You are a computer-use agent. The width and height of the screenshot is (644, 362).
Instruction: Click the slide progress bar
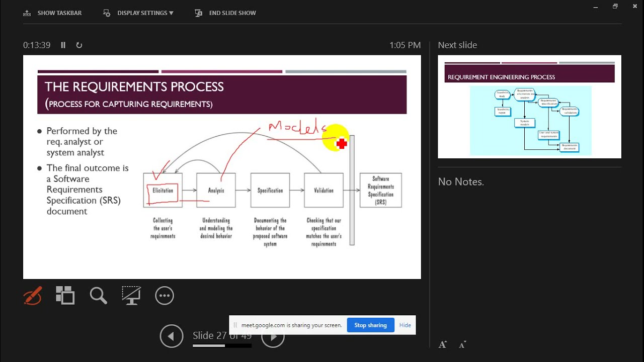click(x=222, y=345)
